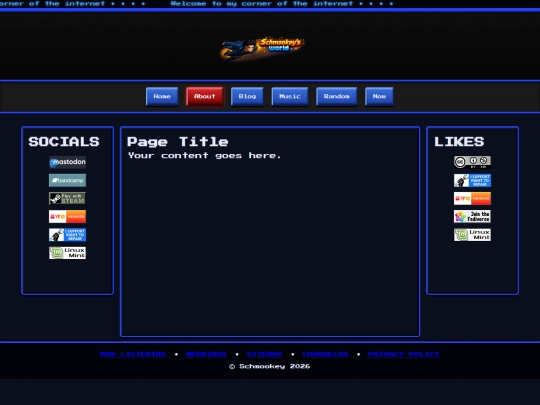540x405 pixels.
Task: View the Privacy Policy link
Action: (404, 354)
